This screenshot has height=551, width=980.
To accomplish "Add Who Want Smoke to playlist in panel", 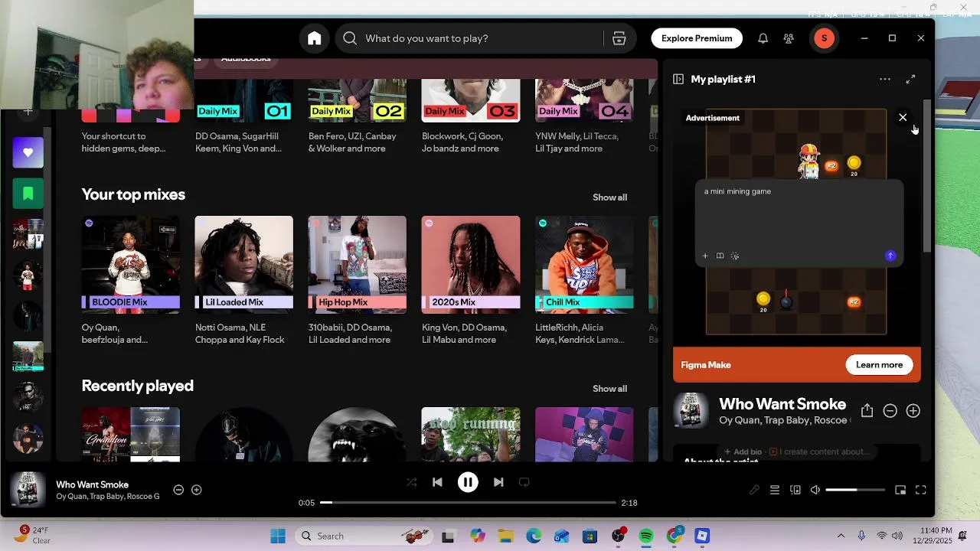I will (913, 411).
